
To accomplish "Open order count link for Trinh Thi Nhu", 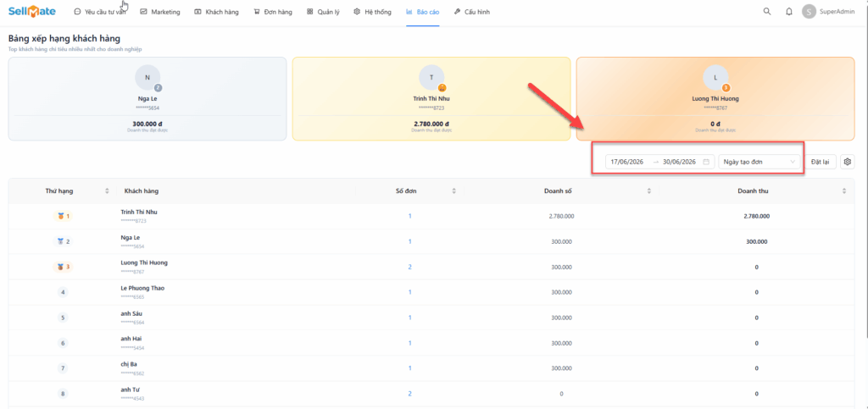I will pos(409,216).
